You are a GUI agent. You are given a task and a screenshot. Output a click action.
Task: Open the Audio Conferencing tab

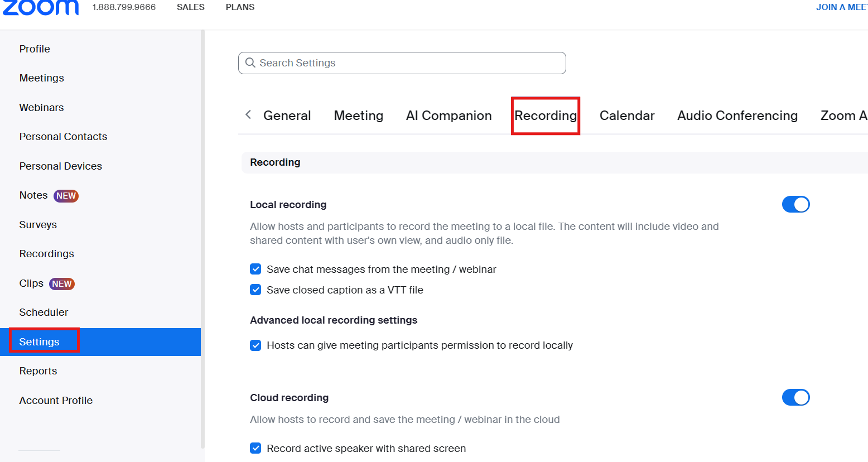(737, 116)
